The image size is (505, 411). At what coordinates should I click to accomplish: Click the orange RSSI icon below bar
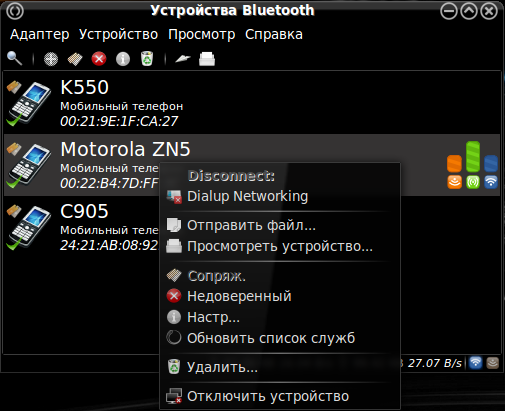(454, 182)
